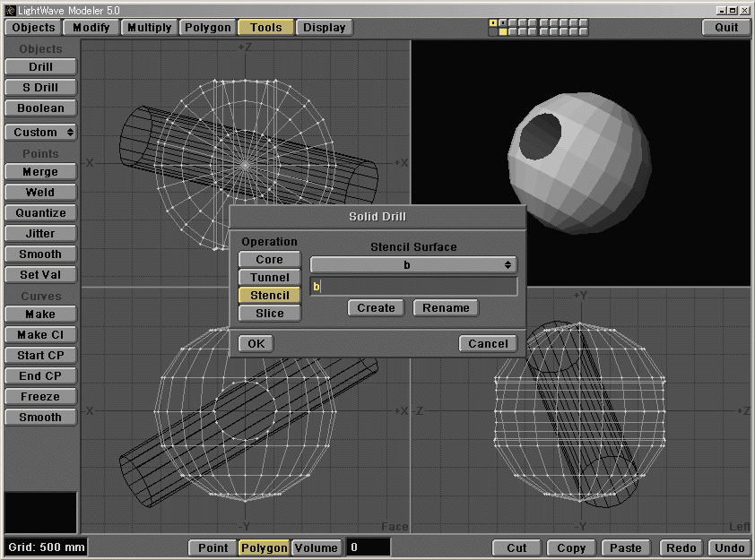
Task: Open the Boolean operation tool
Action: coord(39,108)
